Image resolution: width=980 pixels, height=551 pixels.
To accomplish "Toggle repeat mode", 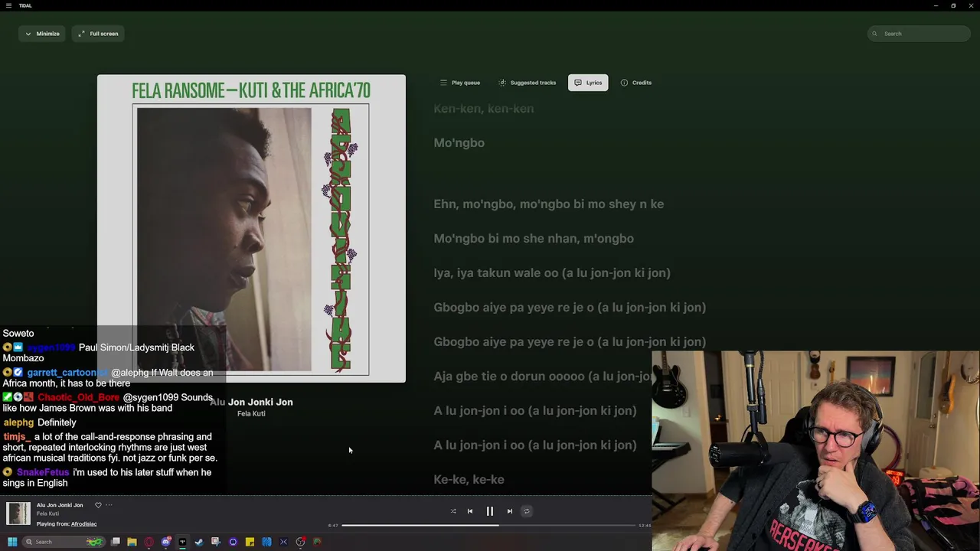I will coord(526,511).
